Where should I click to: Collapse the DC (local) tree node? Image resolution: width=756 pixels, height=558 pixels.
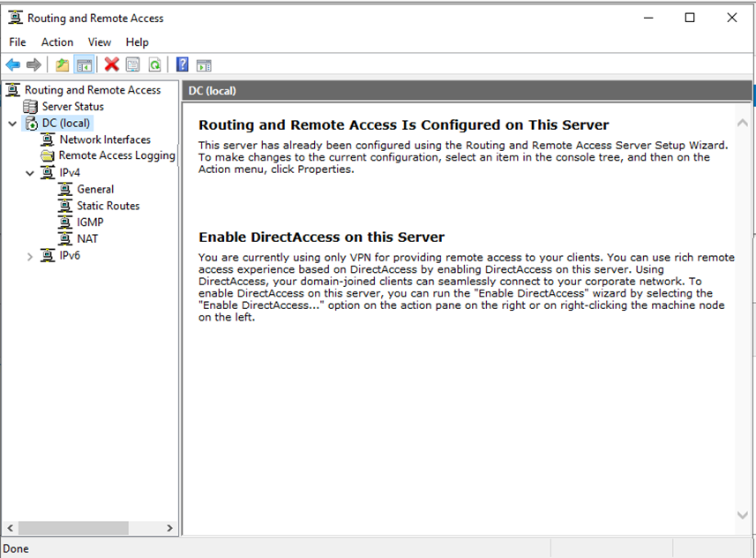(12, 124)
